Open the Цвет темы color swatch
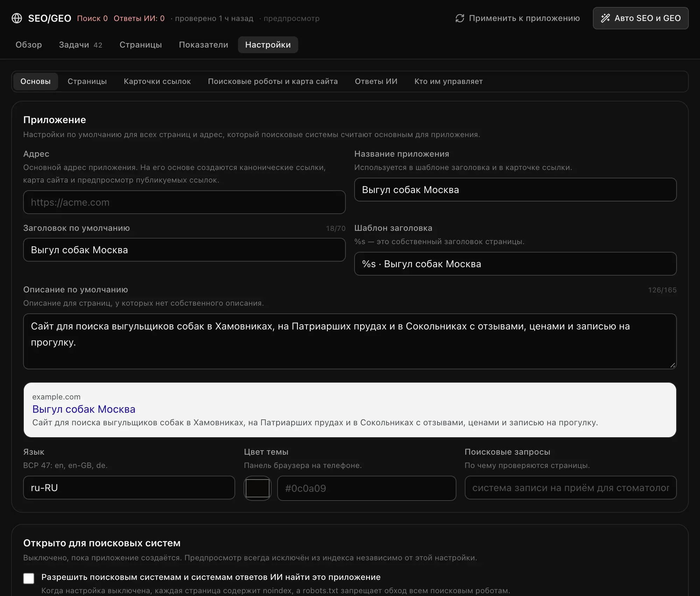This screenshot has height=596, width=700. pyautogui.click(x=258, y=488)
